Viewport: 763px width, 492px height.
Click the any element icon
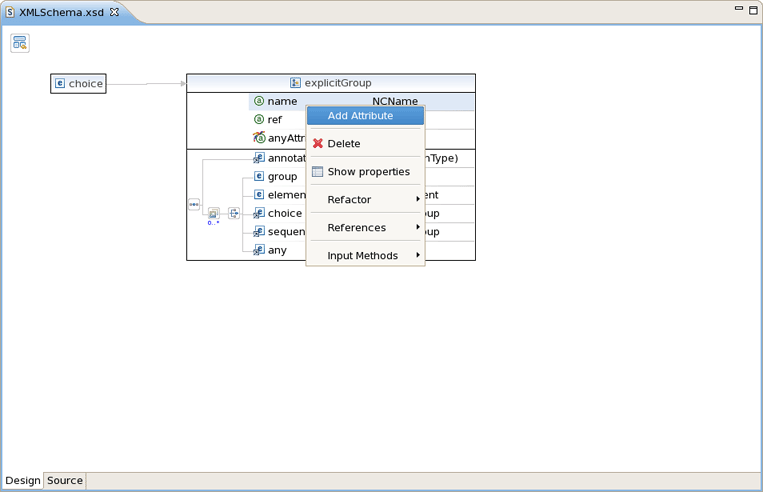pos(259,250)
